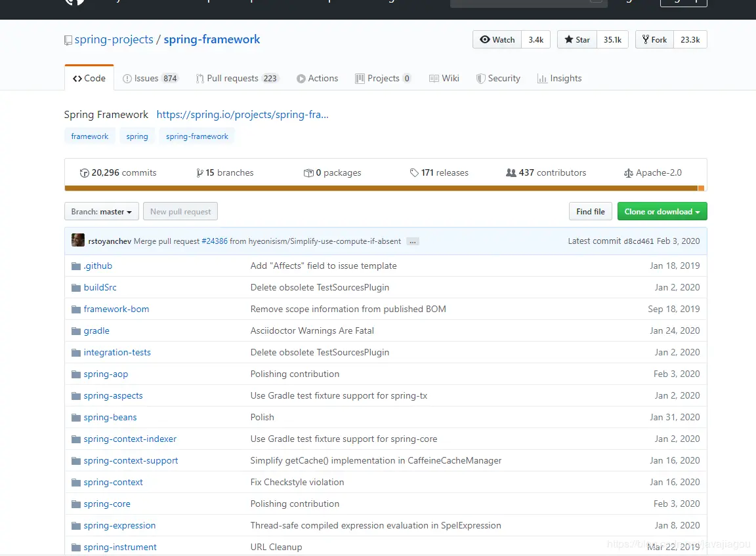Click the spring-context-indexer folder icon
Screen dimensions: 756x556
click(75, 439)
